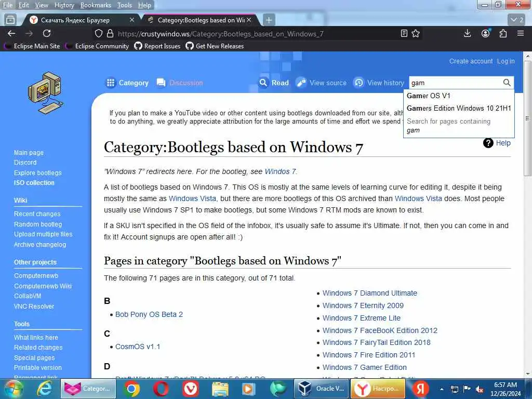
Task: Click the wiki computer logo
Action: [x=46, y=92]
